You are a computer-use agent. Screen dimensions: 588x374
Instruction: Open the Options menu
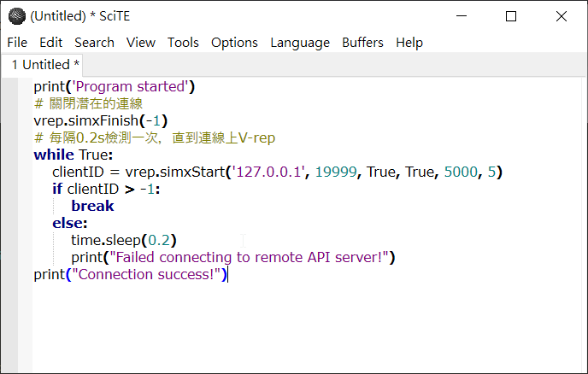pyautogui.click(x=234, y=43)
